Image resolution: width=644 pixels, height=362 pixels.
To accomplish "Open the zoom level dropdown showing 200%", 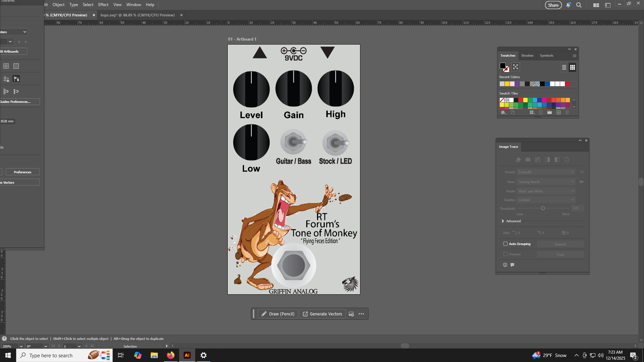I will click(21, 346).
